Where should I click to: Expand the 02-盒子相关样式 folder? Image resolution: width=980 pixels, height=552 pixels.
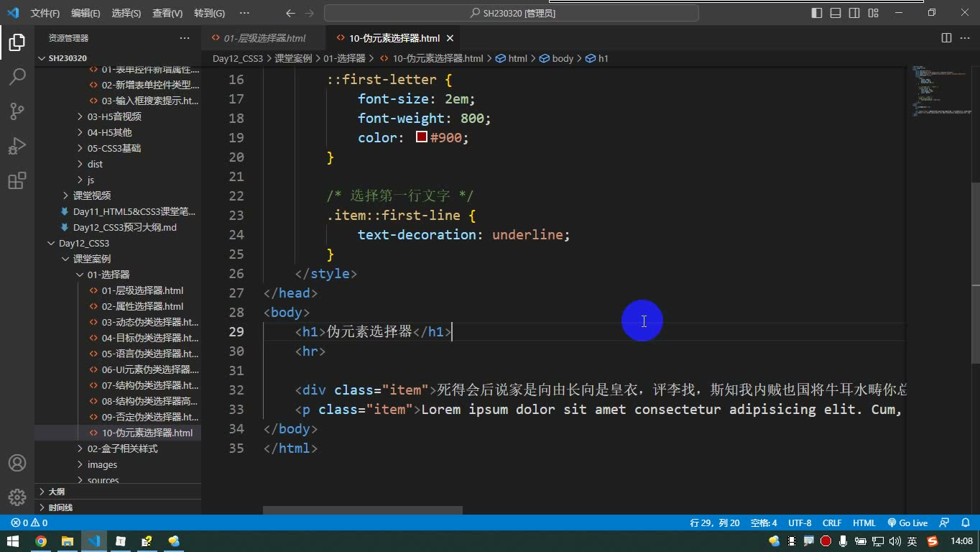tap(122, 448)
